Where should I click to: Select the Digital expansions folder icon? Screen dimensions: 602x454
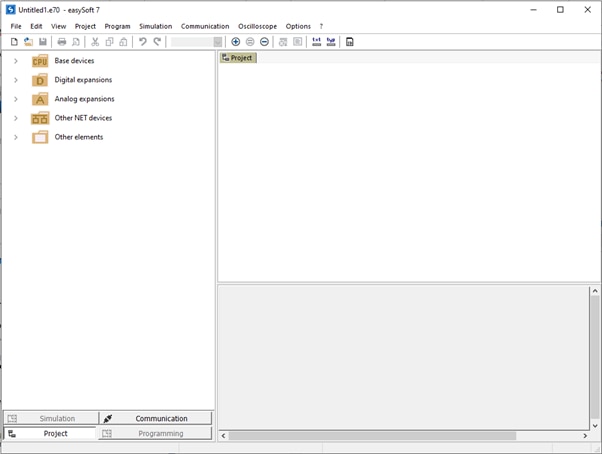pos(40,80)
